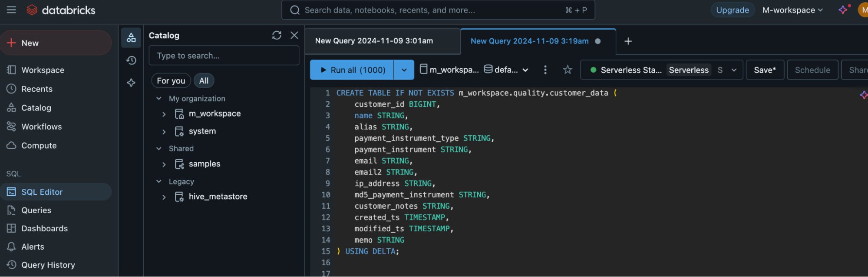Close the Catalog panel

pyautogui.click(x=294, y=35)
